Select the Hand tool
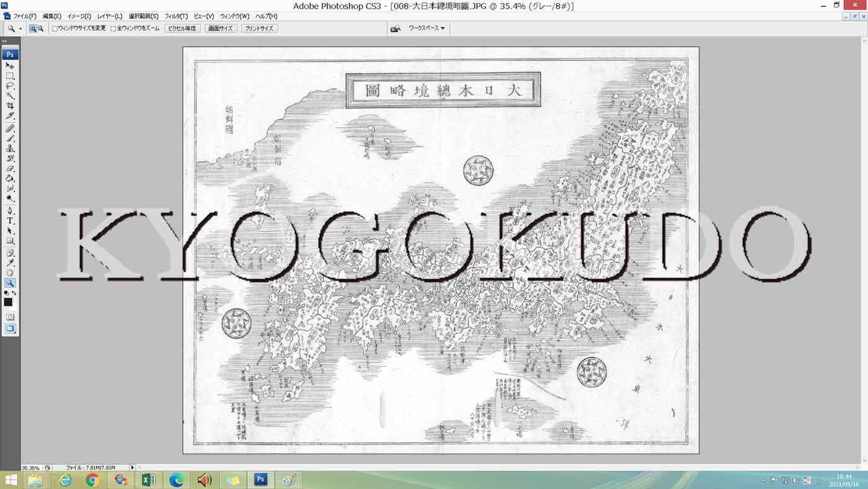Screen dimensions: 868x489 click(10, 272)
